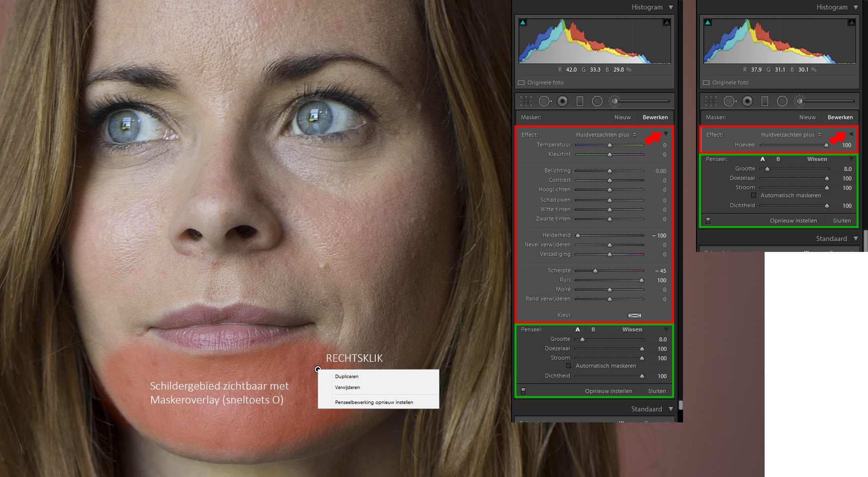Viewport: 868px width, 477px height.
Task: Activate Red Eye Correction in left panel
Action: click(562, 101)
